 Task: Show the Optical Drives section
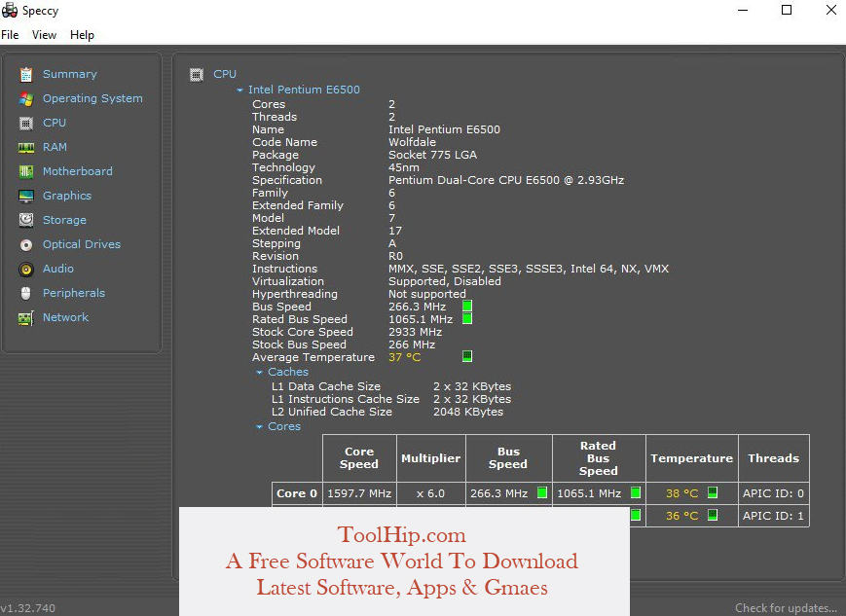pos(82,244)
